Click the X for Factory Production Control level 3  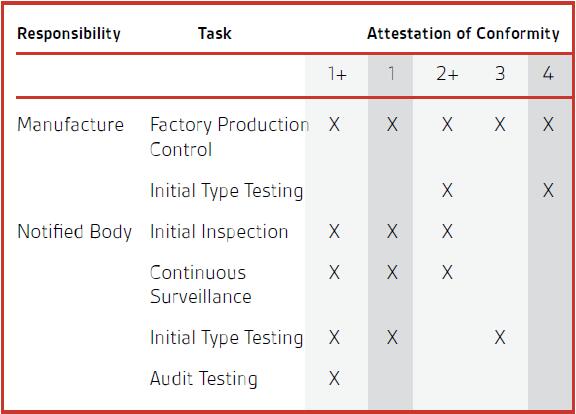coord(500,124)
